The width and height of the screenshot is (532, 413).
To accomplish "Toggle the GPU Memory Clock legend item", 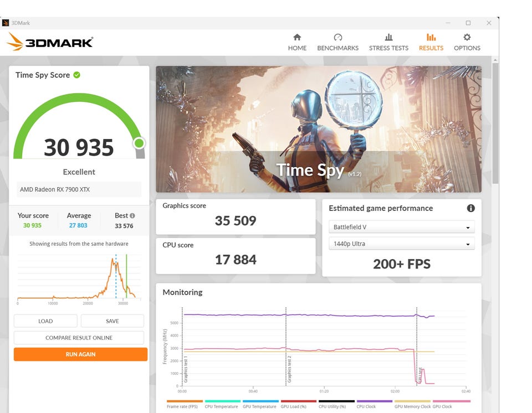I will pos(412,404).
